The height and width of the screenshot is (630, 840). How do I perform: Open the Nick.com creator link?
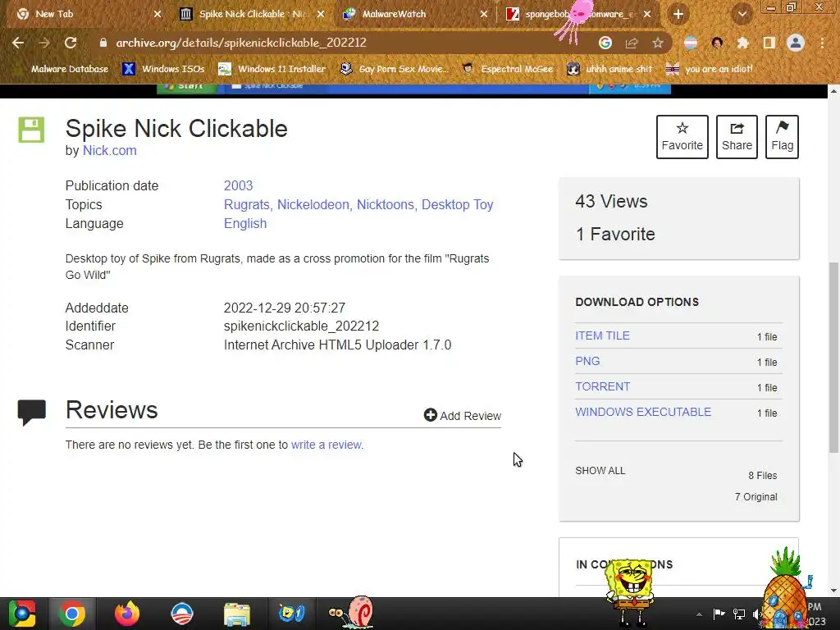109,151
